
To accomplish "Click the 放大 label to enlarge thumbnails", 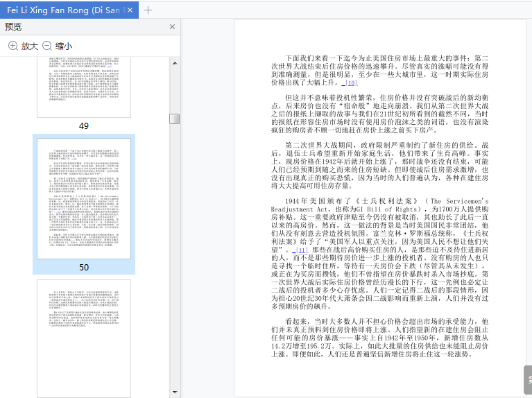I will click(x=30, y=46).
